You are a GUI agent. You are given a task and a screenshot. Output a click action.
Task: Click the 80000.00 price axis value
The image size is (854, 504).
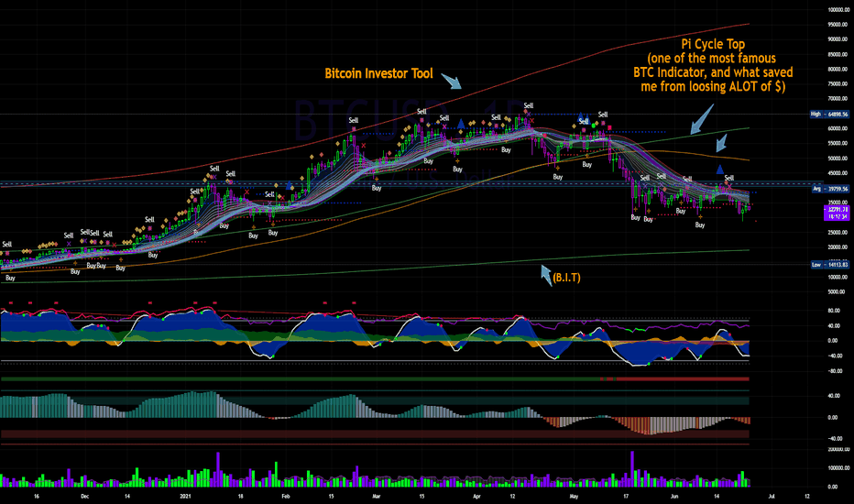click(838, 70)
